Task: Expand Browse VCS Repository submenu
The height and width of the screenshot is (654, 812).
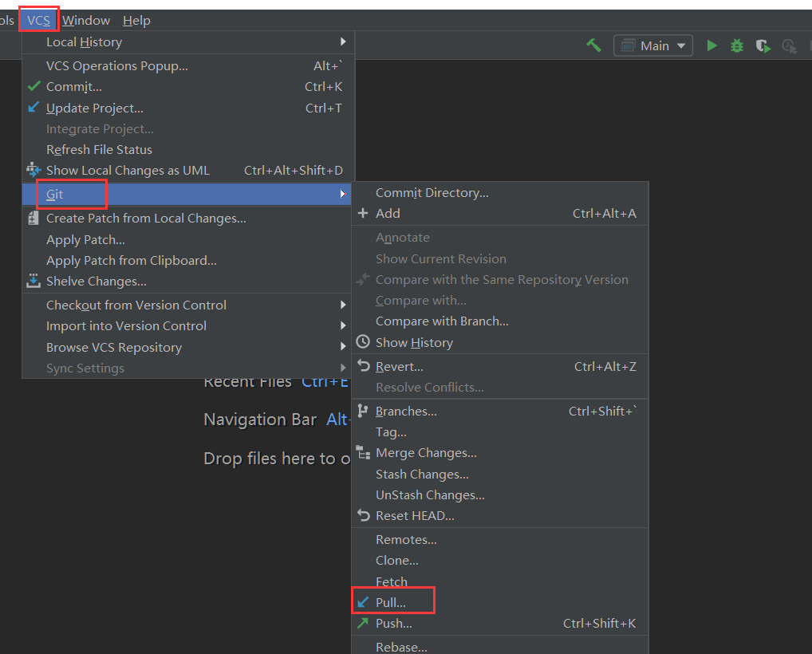Action: tap(188, 348)
